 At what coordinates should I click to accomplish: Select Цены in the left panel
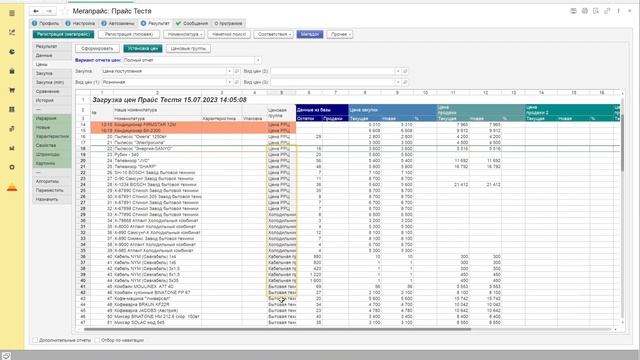coord(52,64)
